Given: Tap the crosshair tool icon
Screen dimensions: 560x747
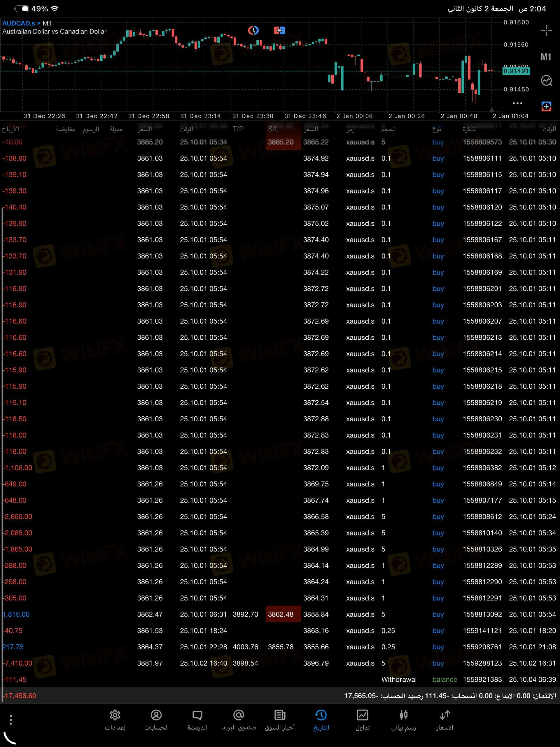Looking at the screenshot, I should (546, 30).
